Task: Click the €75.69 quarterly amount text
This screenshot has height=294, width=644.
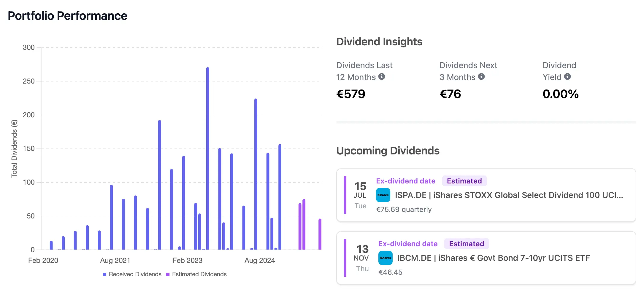Action: 404,210
